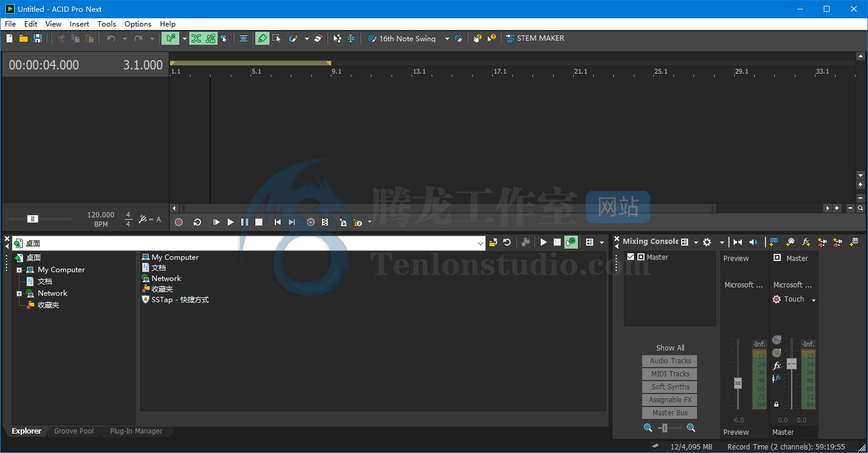868x453 pixels.
Task: Expand the My Computer tree node
Action: 19,270
